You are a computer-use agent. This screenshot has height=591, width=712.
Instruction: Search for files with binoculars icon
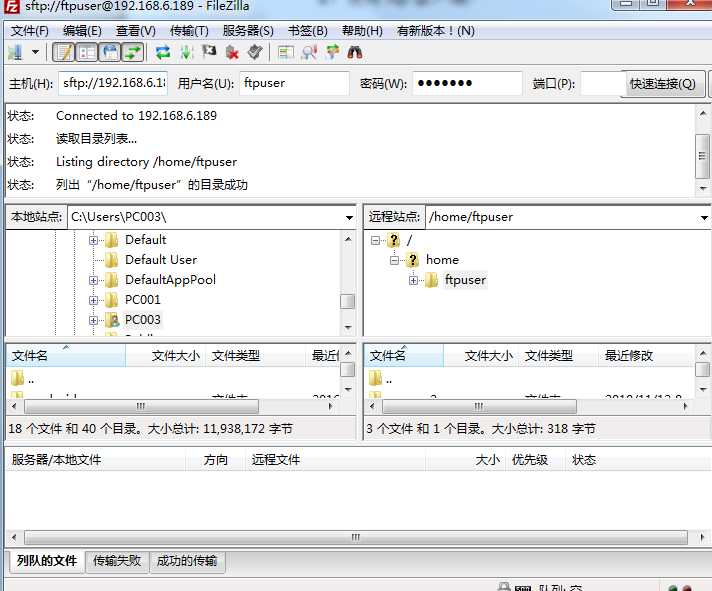pos(355,52)
